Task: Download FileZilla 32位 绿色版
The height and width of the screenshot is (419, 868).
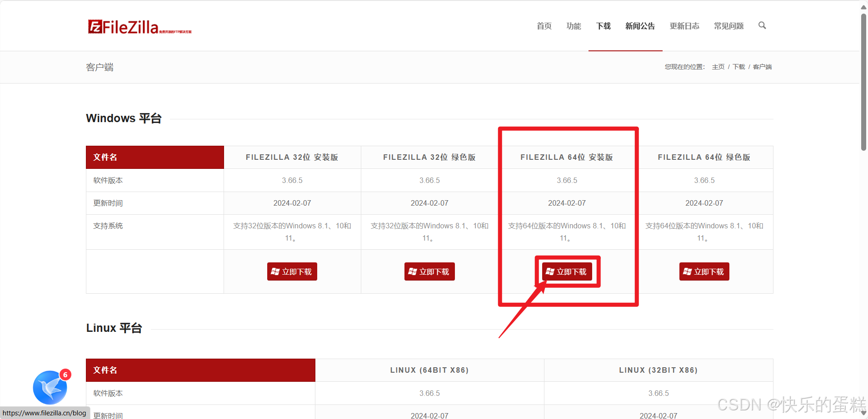Action: click(x=429, y=271)
